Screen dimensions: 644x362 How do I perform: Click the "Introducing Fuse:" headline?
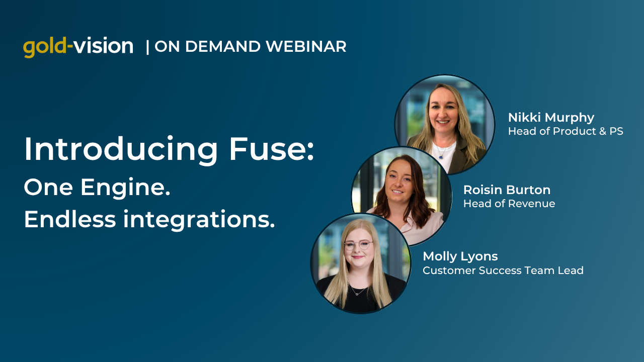169,149
